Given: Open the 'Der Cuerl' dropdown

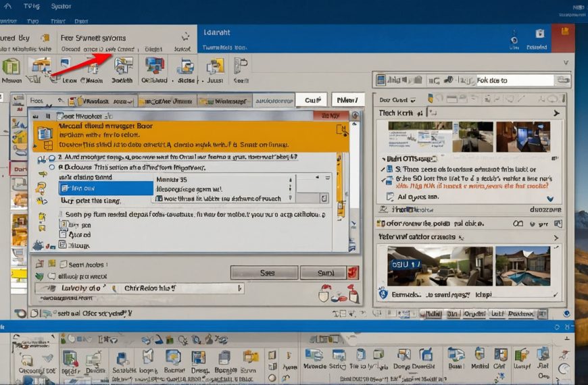Looking at the screenshot, I should tap(413, 100).
